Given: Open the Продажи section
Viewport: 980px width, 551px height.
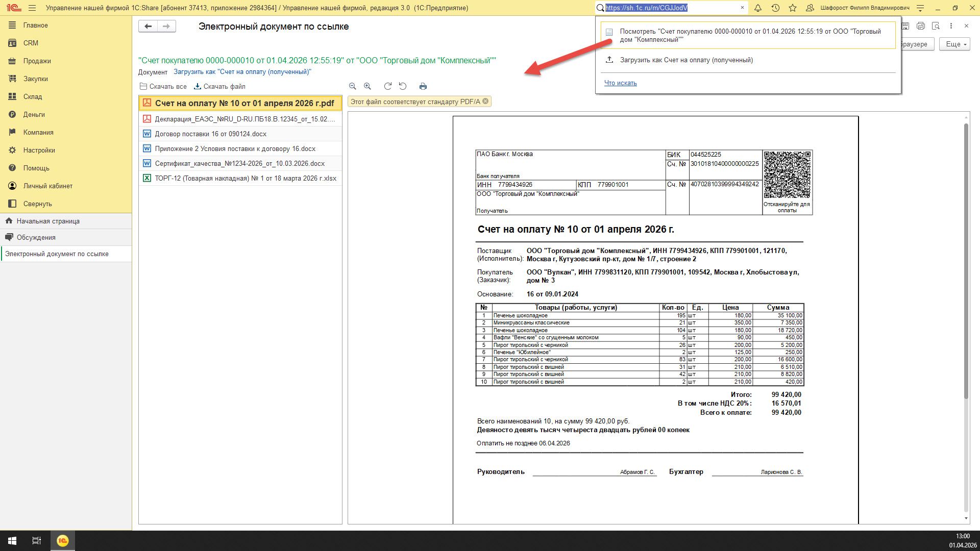Looking at the screenshot, I should pos(37,61).
